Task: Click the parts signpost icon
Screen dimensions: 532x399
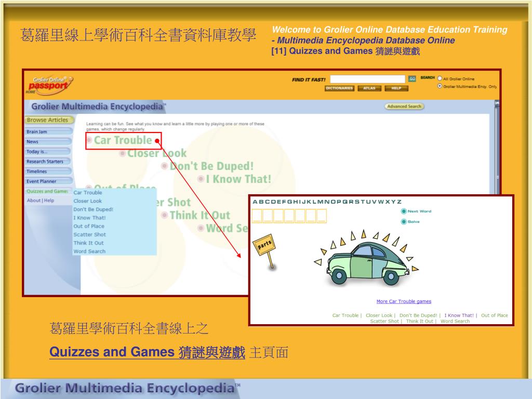Action: 265,251
